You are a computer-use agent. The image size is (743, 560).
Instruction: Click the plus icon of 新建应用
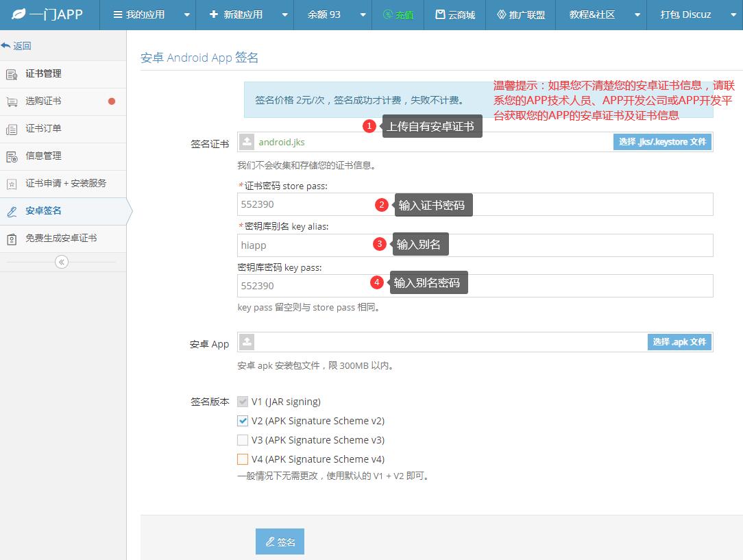214,14
